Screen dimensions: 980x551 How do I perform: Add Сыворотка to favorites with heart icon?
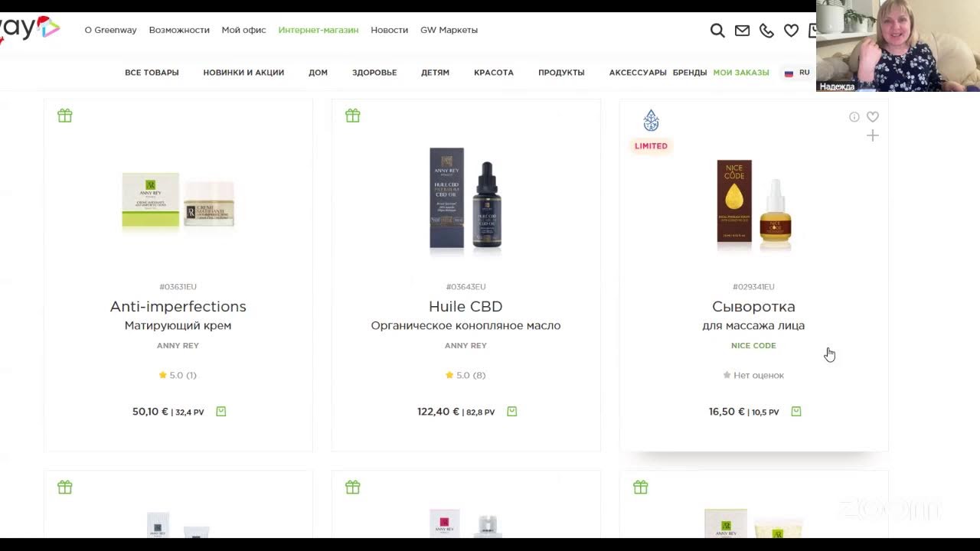pyautogui.click(x=873, y=117)
